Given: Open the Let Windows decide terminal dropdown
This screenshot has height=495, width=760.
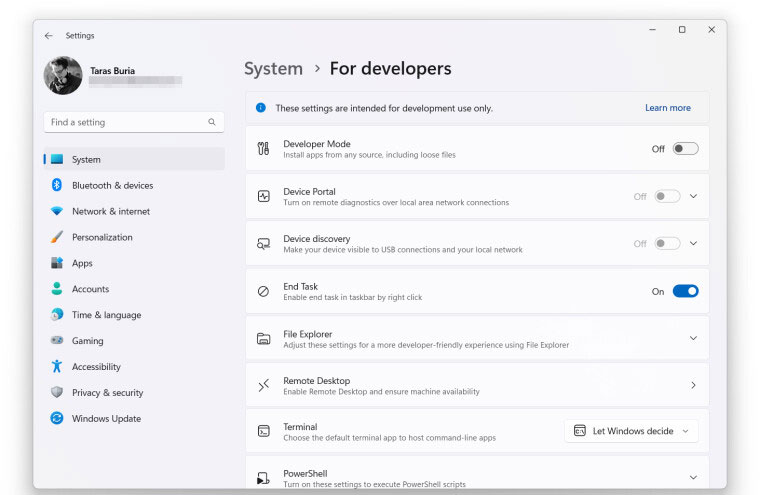Looking at the screenshot, I should click(632, 431).
